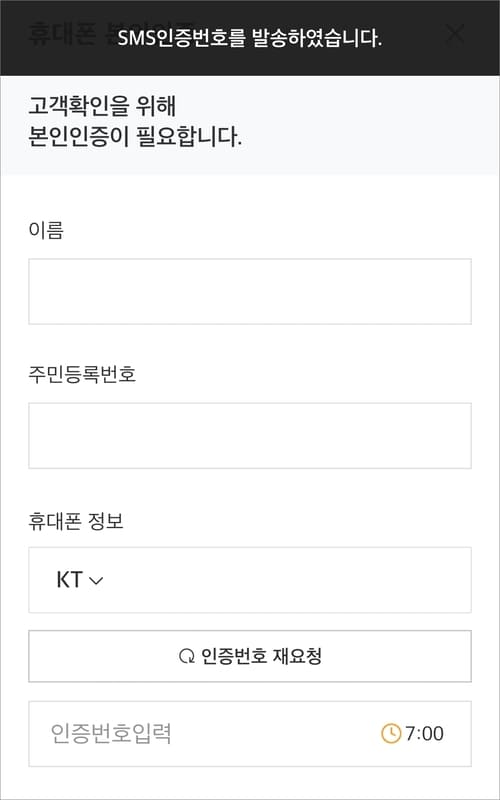
Task: Click the 인증번호입력 placeholder text
Action: point(111,734)
